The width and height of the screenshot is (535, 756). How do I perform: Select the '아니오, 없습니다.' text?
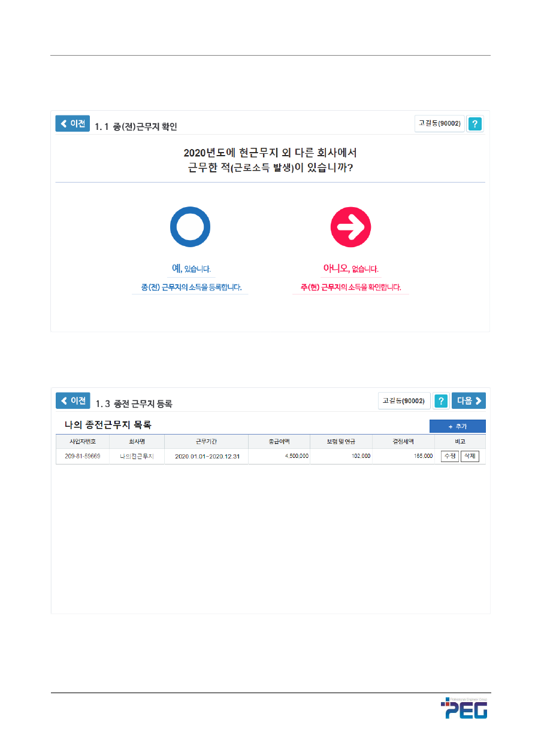point(350,269)
